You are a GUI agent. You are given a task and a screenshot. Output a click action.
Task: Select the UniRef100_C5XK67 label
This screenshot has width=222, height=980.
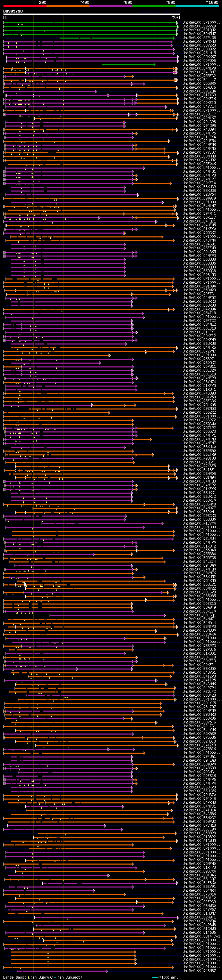pyautogui.click(x=199, y=57)
